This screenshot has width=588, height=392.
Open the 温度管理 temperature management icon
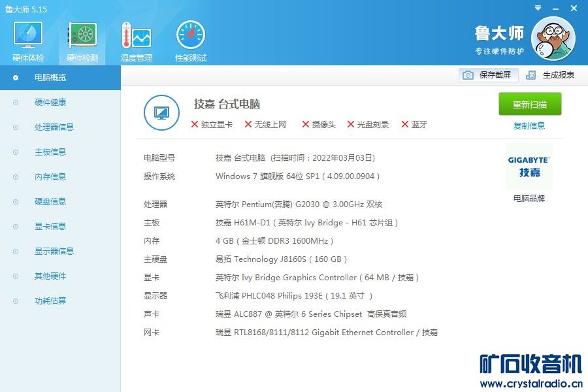point(137,41)
